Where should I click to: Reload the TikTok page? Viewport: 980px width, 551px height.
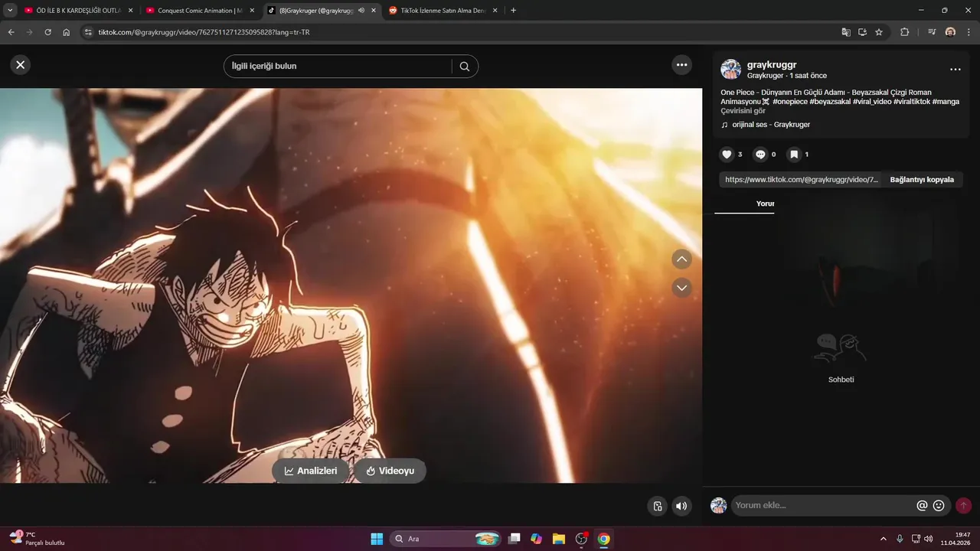(x=47, y=32)
